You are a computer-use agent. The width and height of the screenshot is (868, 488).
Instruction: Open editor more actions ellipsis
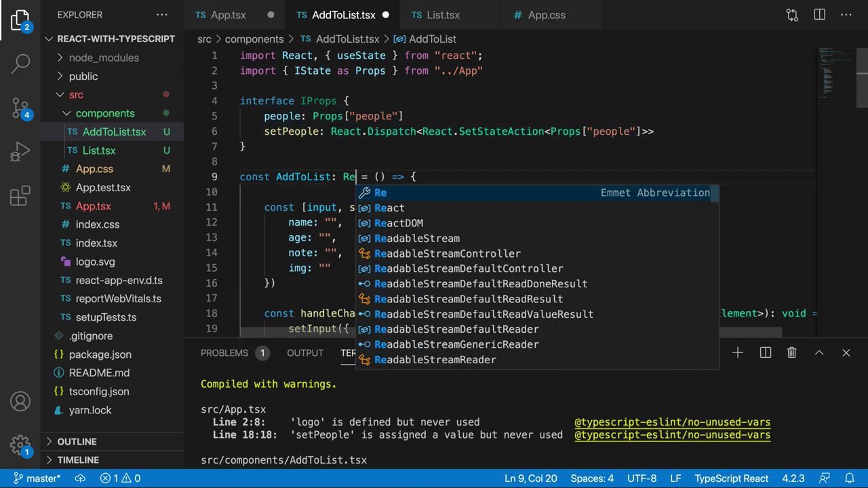tap(846, 14)
